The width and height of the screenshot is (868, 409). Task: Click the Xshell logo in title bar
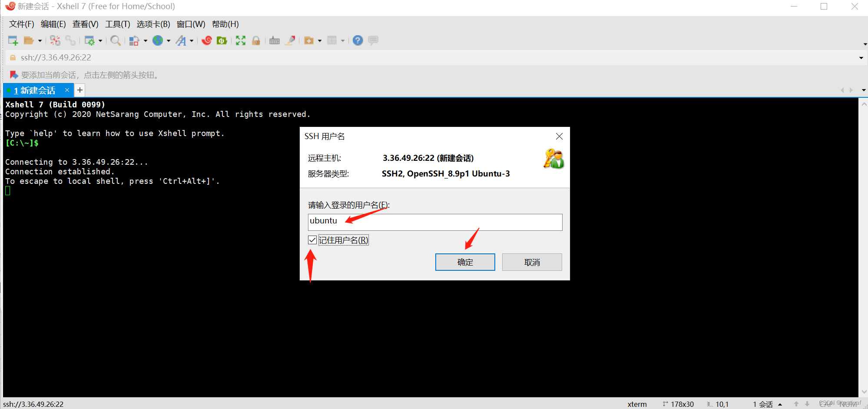(10, 6)
